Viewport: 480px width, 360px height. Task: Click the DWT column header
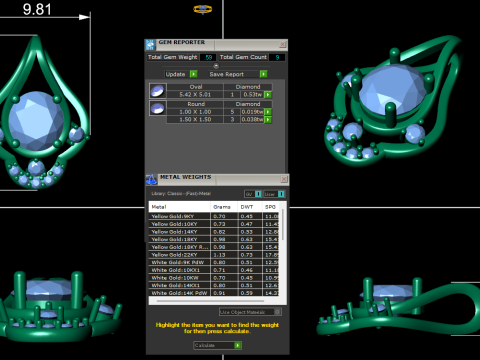[x=250, y=207]
